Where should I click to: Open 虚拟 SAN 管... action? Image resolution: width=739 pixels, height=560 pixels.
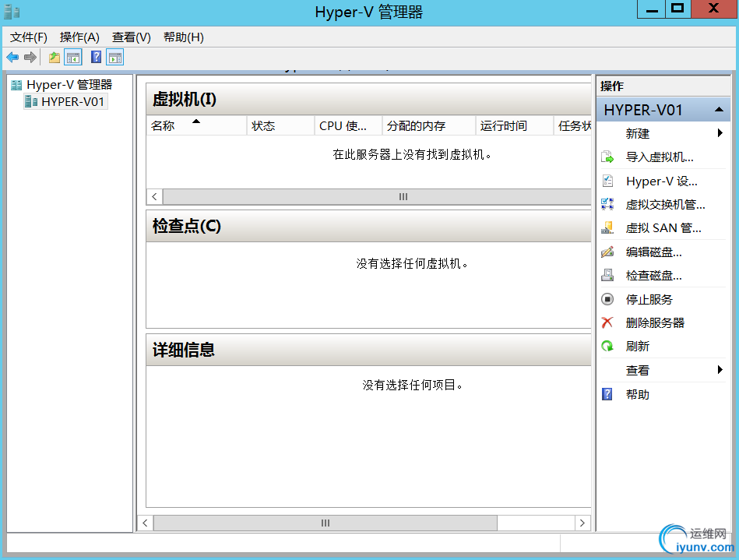663,228
